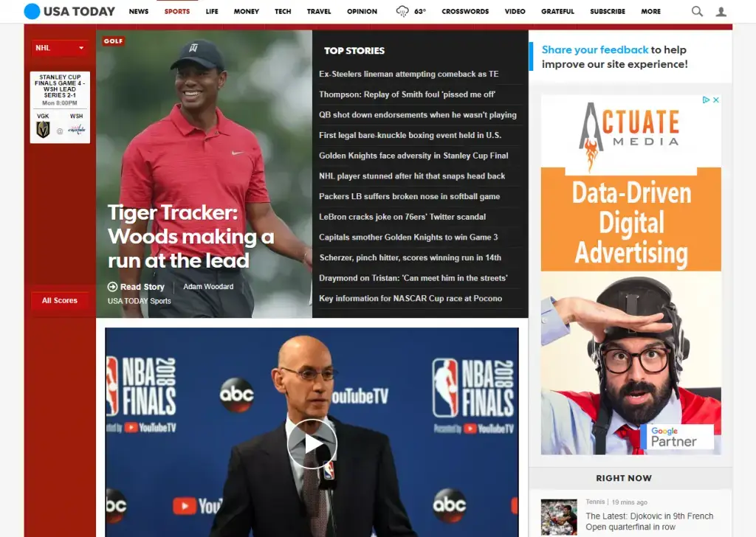Viewport: 756px width, 537px height.
Task: Open LeBron 76ers Twitter scandal story
Action: click(402, 217)
